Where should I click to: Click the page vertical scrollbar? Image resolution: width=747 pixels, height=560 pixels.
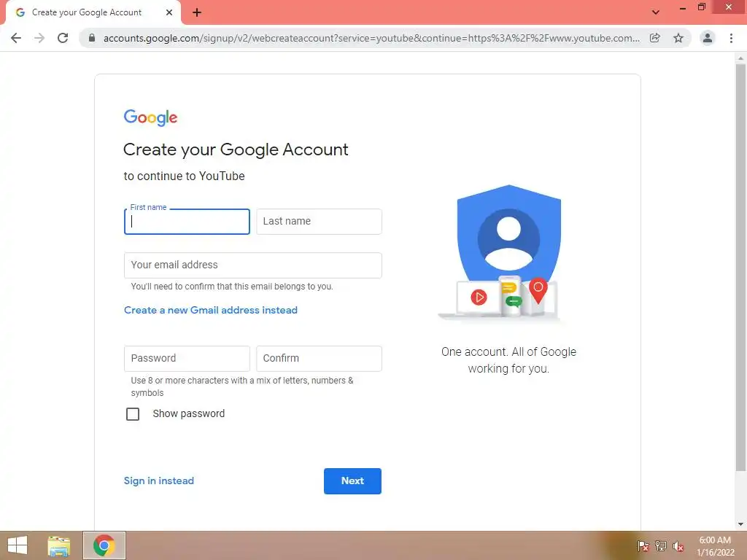click(x=740, y=267)
